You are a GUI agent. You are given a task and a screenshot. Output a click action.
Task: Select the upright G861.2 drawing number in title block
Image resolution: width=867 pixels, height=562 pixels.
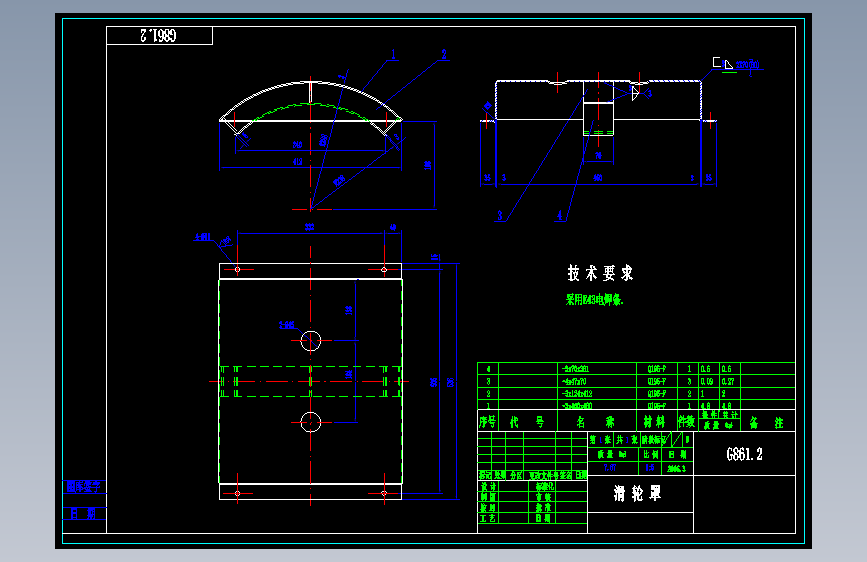[x=744, y=454]
